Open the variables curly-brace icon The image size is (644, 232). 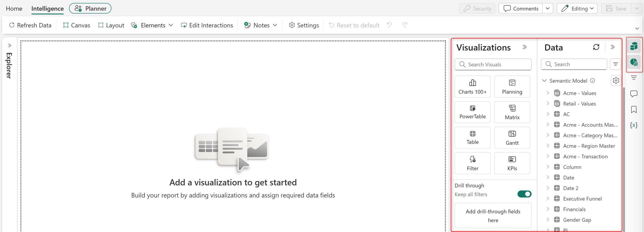pyautogui.click(x=634, y=125)
